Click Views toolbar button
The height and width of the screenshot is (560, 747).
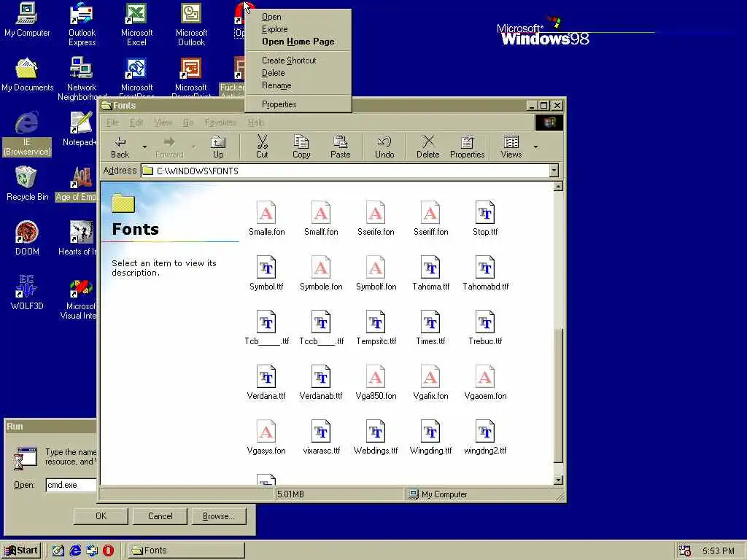point(511,147)
